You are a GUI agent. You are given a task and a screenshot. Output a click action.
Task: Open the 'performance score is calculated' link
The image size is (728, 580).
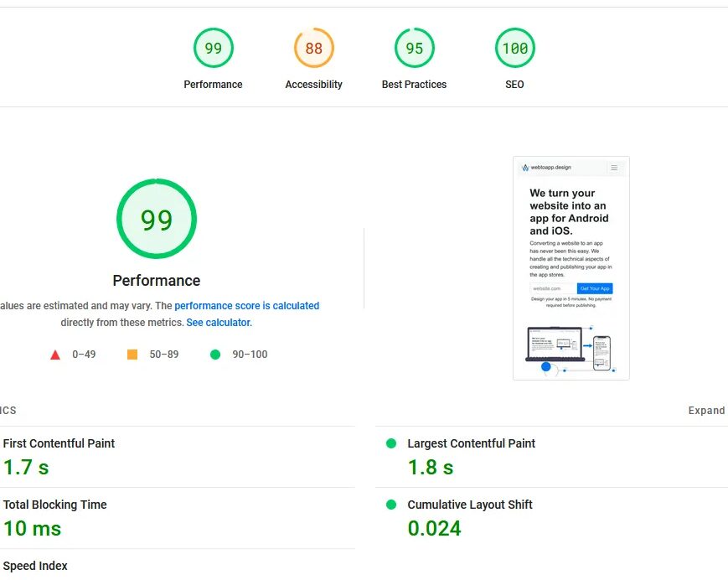[x=247, y=306]
